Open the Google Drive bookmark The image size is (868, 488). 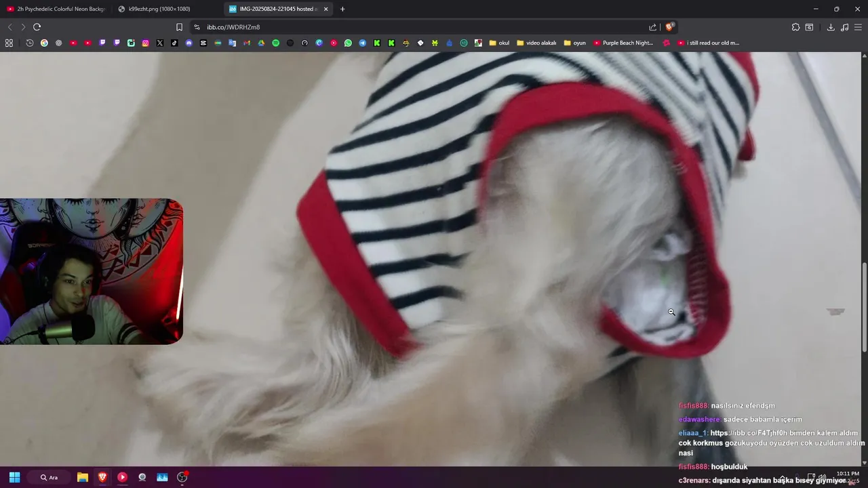click(261, 43)
